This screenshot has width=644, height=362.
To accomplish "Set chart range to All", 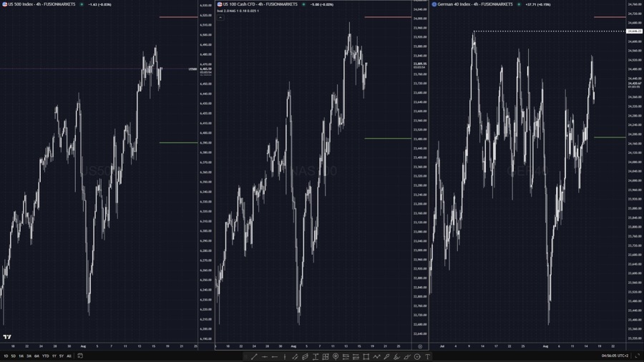I will (x=69, y=356).
